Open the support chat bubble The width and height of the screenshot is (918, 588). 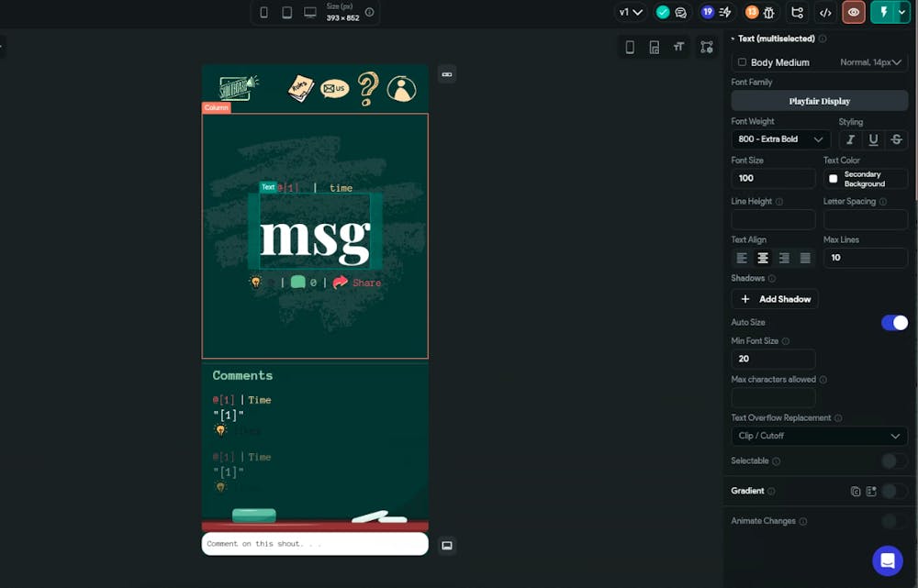(887, 560)
